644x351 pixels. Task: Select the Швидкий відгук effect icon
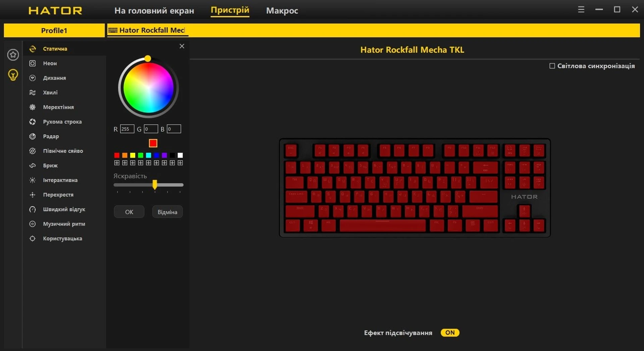point(33,209)
